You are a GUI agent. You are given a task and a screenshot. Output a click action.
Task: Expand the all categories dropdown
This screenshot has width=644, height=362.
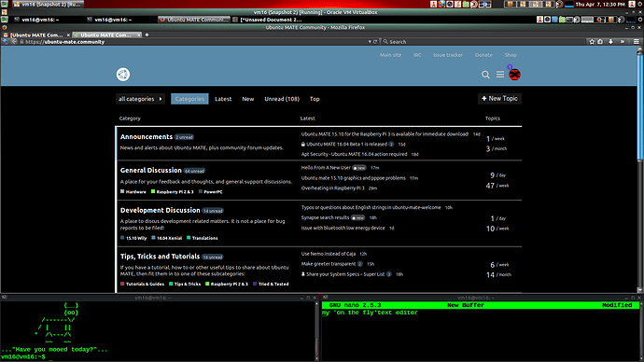tap(140, 99)
